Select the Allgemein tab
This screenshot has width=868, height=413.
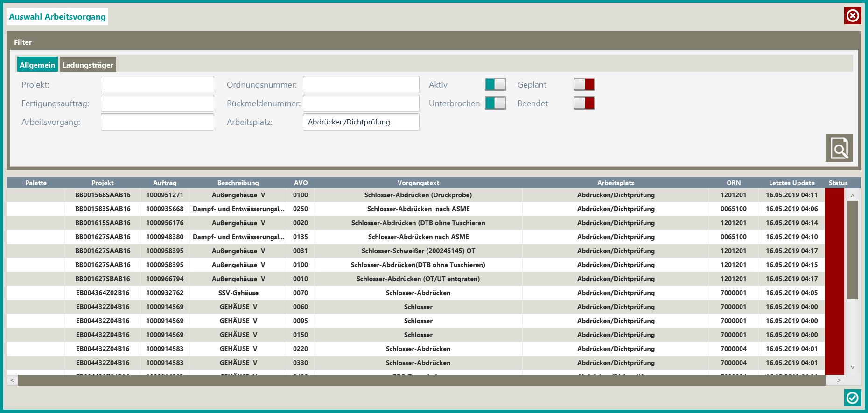37,65
